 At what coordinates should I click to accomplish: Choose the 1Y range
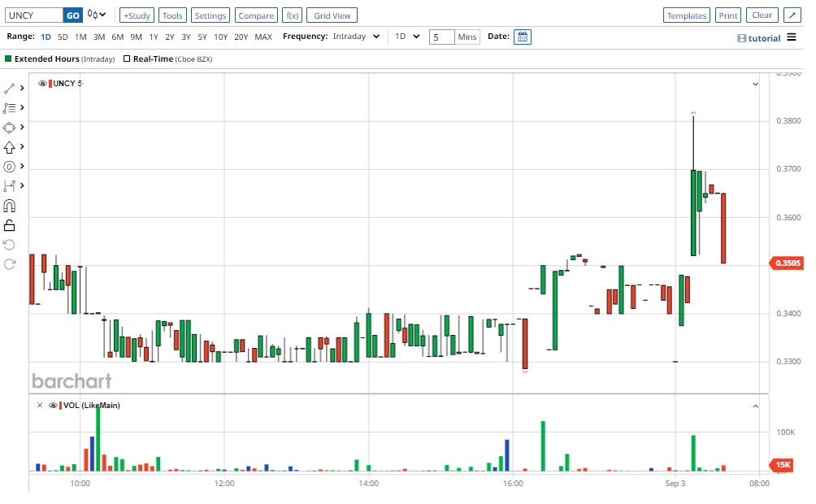154,37
